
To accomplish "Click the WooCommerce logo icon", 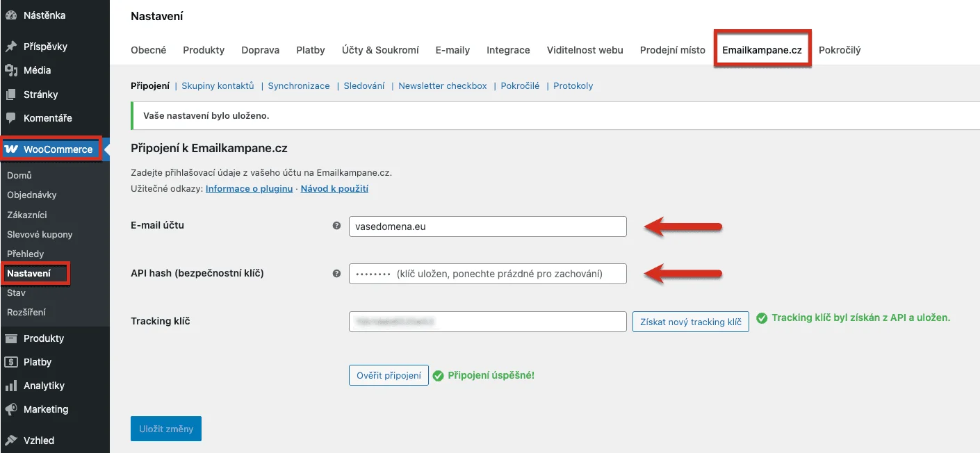I will (11, 149).
